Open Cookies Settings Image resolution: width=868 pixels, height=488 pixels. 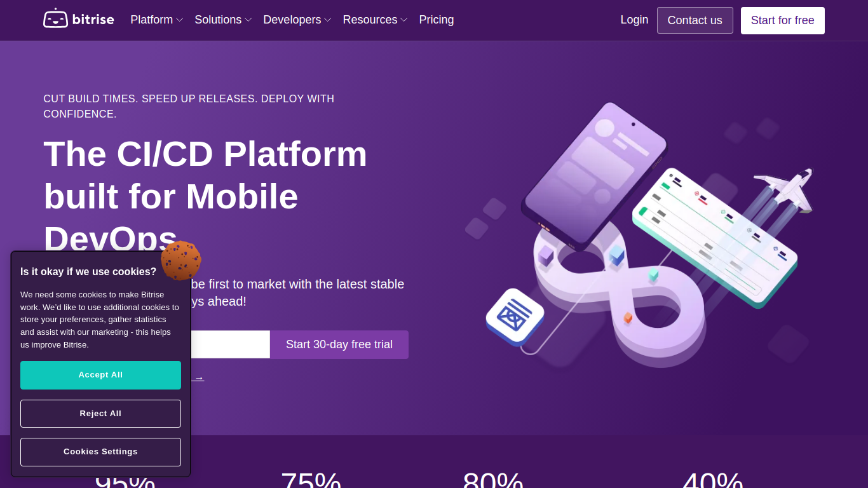[100, 452]
